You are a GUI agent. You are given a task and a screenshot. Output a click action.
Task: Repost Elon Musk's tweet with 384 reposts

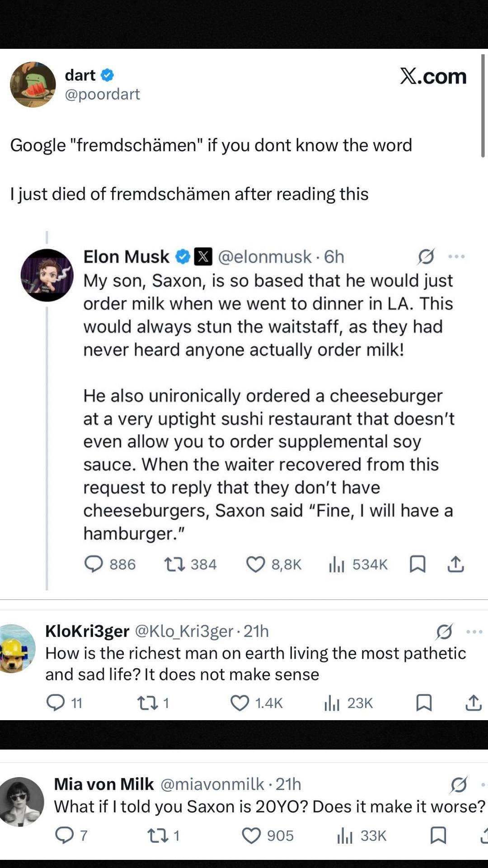click(175, 564)
